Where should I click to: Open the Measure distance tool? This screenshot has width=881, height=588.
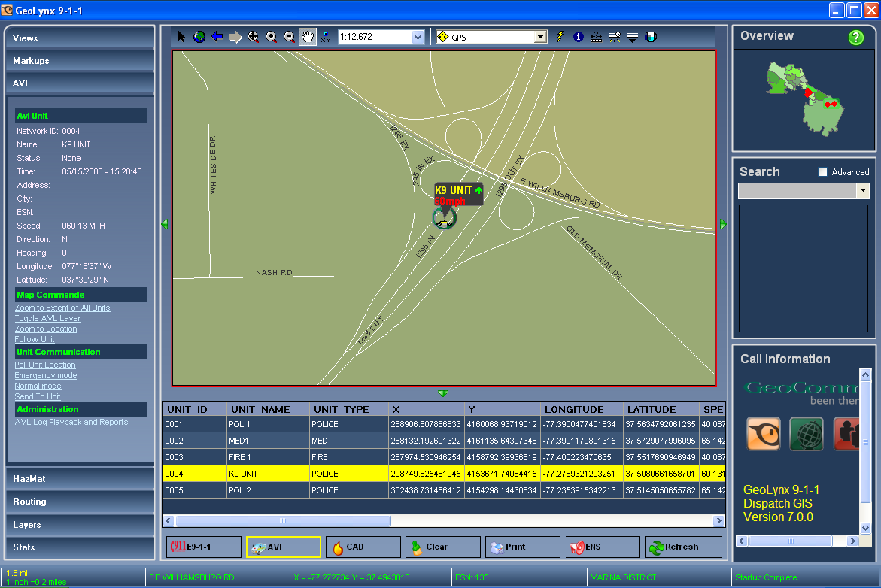(596, 36)
